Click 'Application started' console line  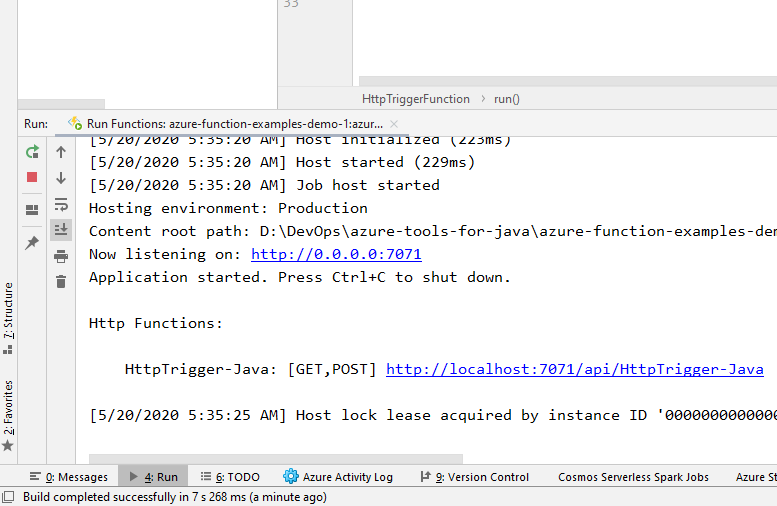(x=300, y=277)
